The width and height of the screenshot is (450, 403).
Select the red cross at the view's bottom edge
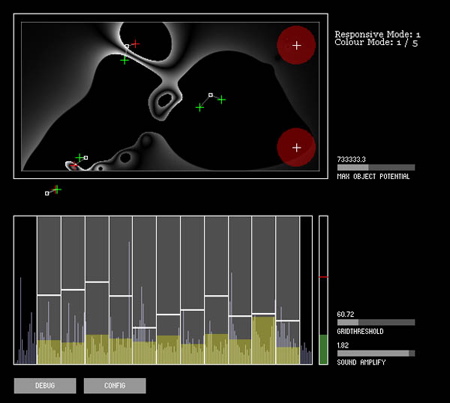pyautogui.click(x=74, y=165)
